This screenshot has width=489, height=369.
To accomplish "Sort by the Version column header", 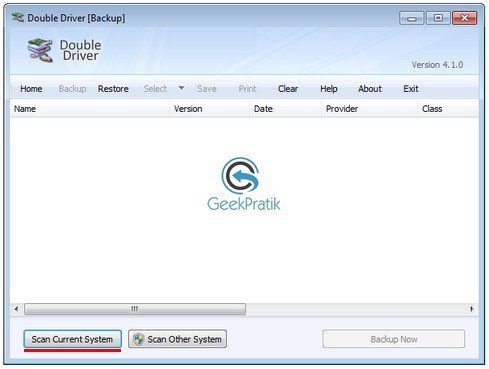I will tap(210, 109).
